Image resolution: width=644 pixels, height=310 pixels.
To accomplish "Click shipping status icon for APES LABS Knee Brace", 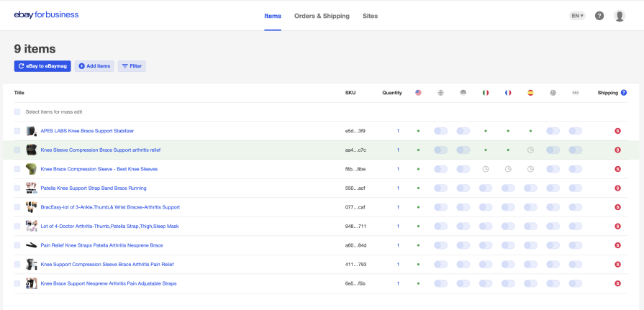I will (617, 131).
